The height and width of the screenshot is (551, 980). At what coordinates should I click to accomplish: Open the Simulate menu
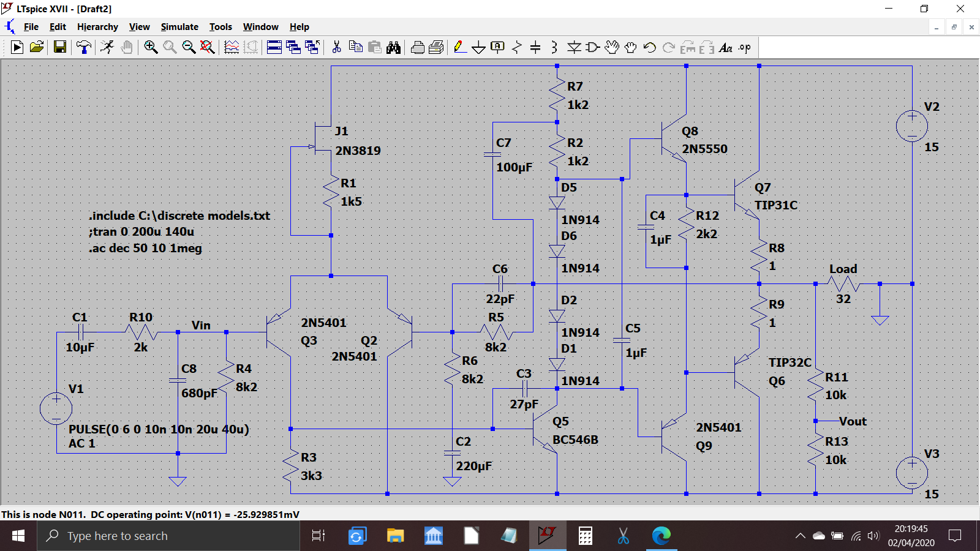click(x=179, y=27)
